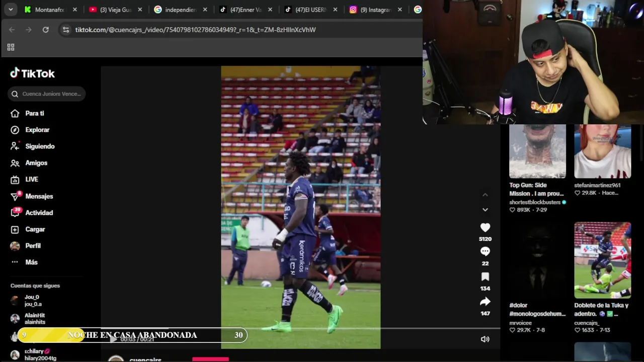Switch to the Montanafrx tab

point(49,10)
